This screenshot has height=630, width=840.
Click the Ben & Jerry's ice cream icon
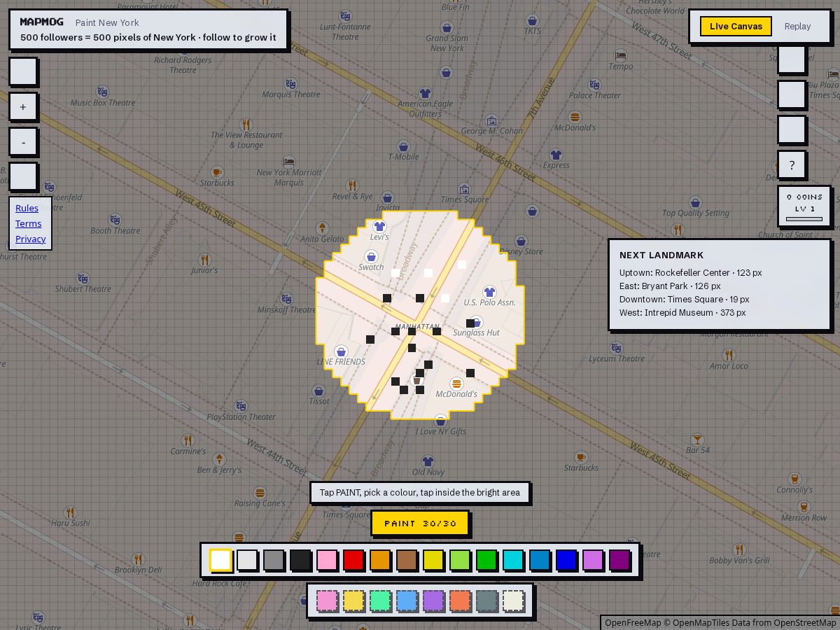coord(219,459)
